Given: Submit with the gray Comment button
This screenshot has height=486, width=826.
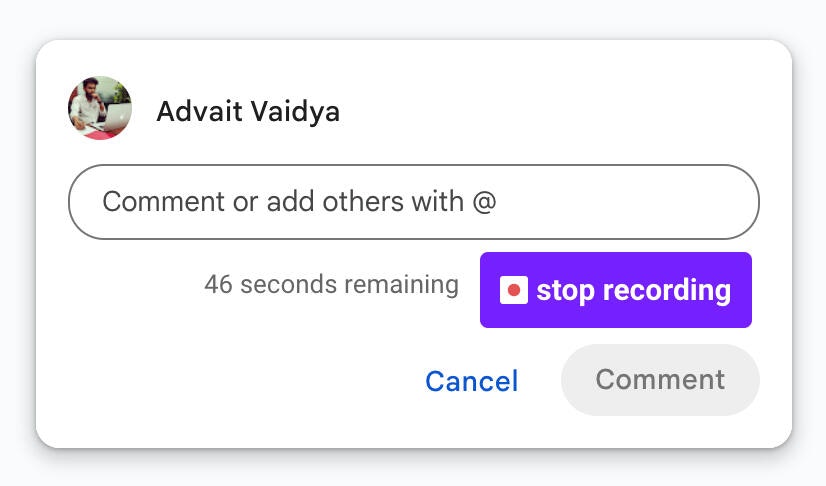Looking at the screenshot, I should coord(660,380).
